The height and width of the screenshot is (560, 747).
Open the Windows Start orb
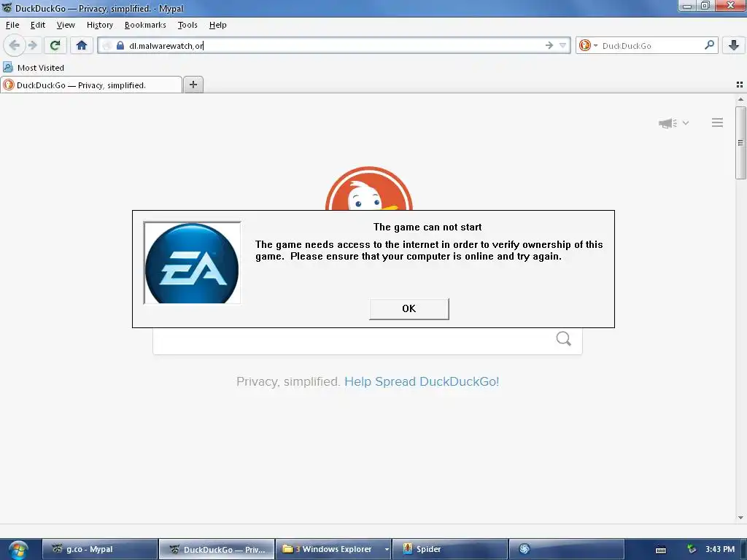click(18, 549)
